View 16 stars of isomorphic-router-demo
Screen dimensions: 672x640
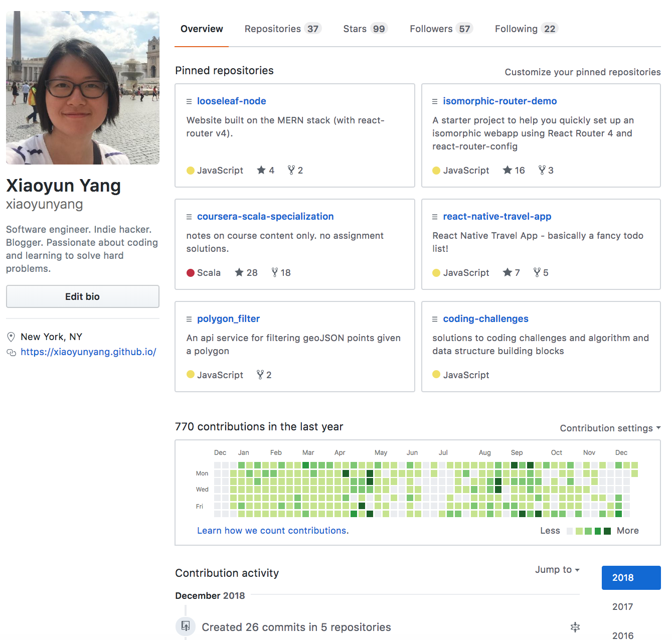coord(514,171)
